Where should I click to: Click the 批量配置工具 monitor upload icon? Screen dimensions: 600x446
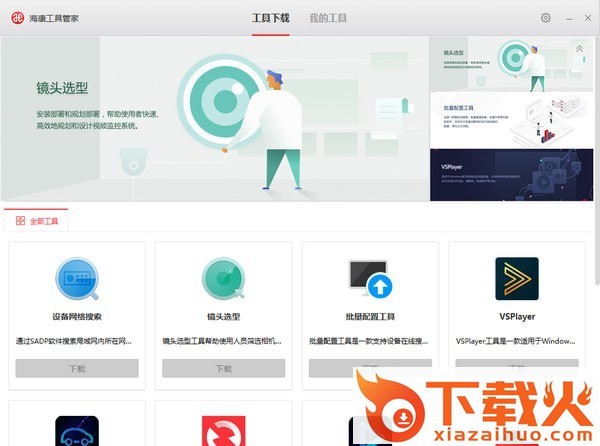(x=370, y=279)
